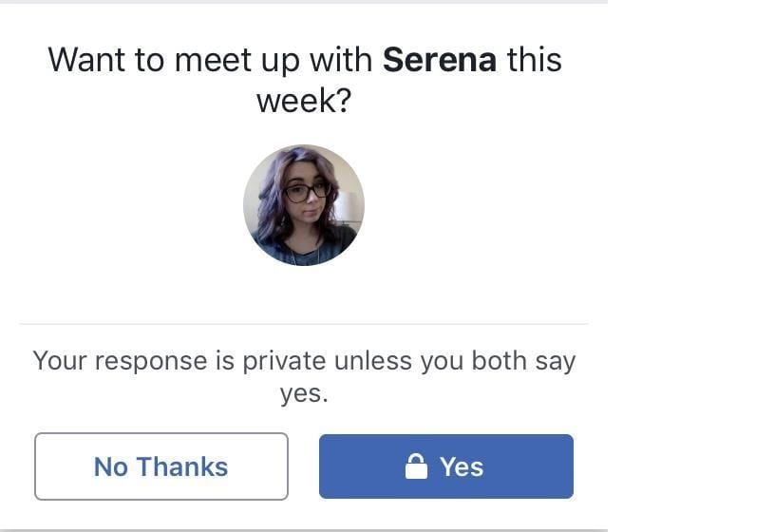Viewport: 774px width, 532px height.
Task: Click the "Yes" label beside the lock
Action: 462,466
